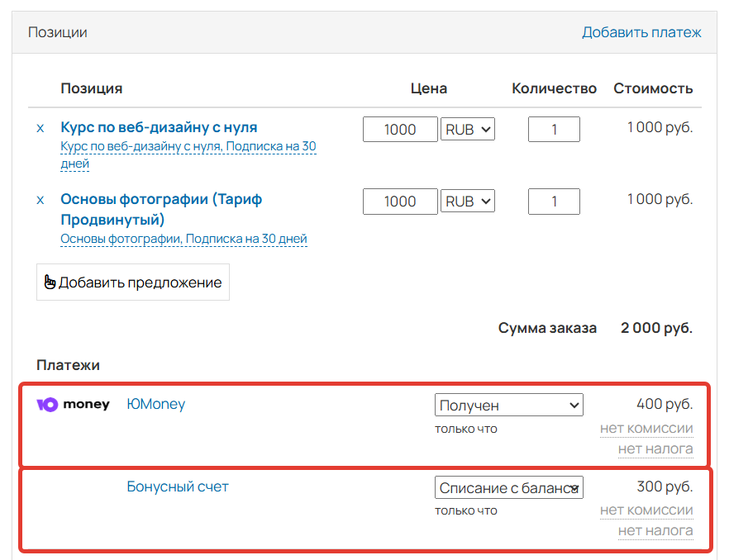
Task: Click the 2 000 руб. order total
Action: [656, 328]
